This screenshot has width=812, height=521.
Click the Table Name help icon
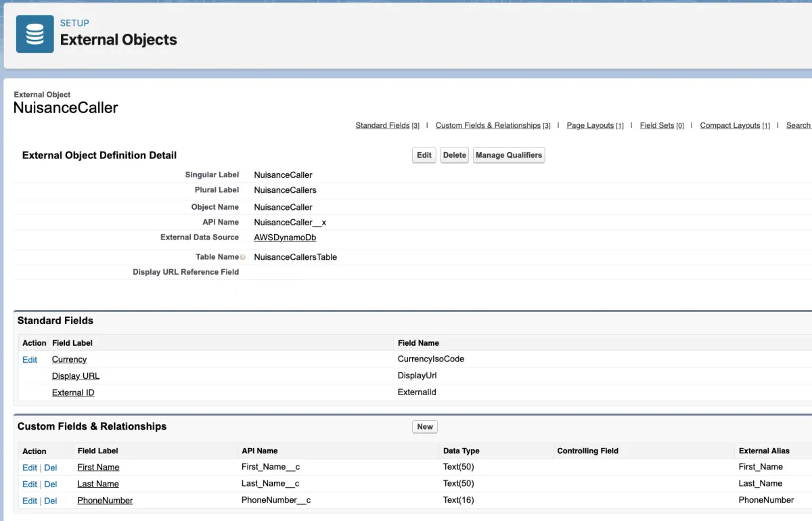tap(242, 257)
